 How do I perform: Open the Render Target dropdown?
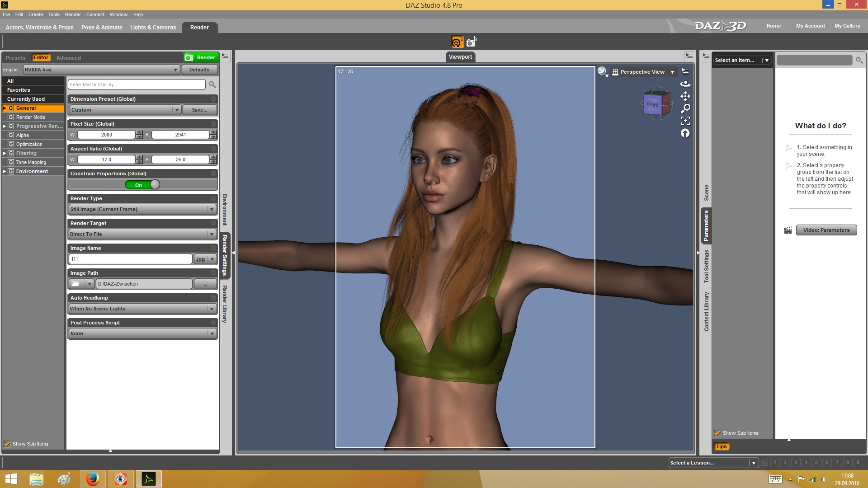point(142,234)
